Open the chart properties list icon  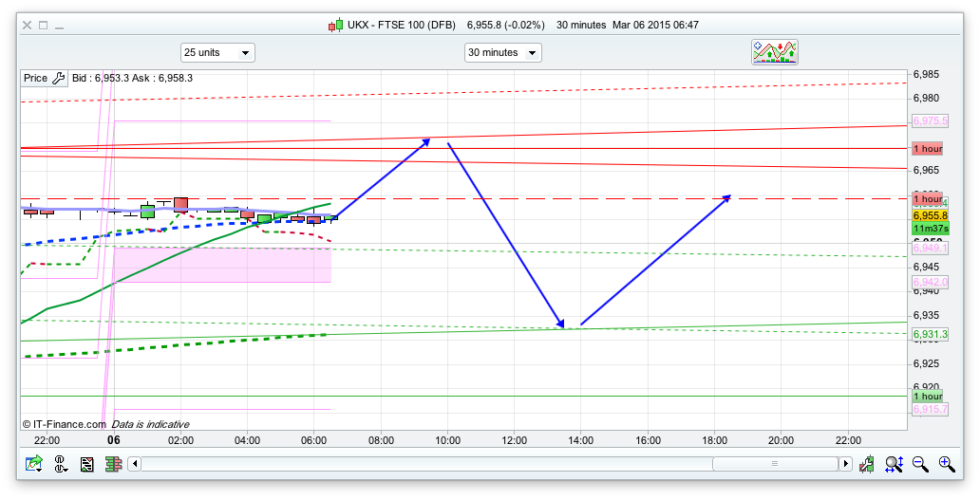click(87, 464)
